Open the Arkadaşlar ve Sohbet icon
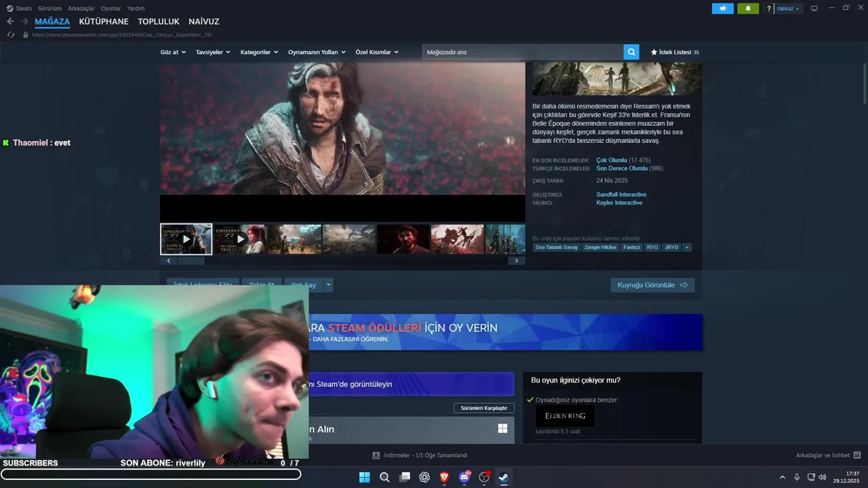This screenshot has width=868, height=488. pos(857,455)
